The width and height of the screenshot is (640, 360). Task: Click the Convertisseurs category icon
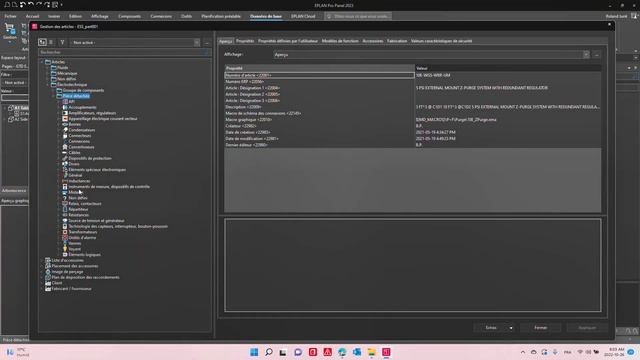[65, 147]
